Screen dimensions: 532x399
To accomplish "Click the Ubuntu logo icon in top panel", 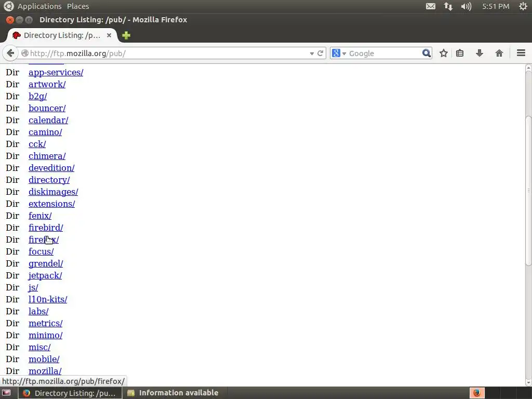I will click(x=8, y=6).
